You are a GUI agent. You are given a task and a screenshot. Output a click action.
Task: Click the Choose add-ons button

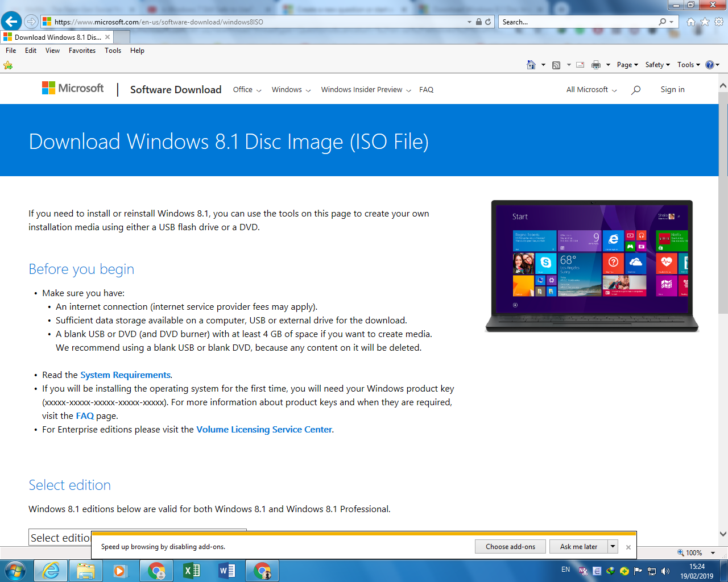tap(510, 547)
